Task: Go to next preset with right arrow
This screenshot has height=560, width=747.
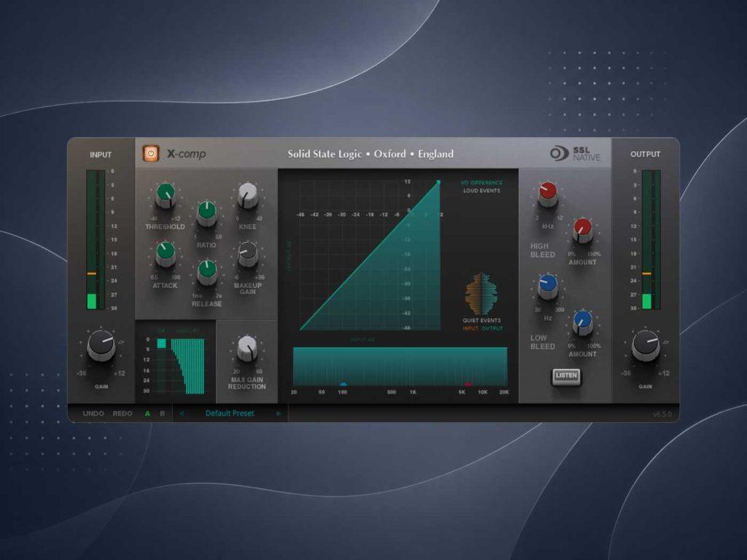Action: pos(279,413)
